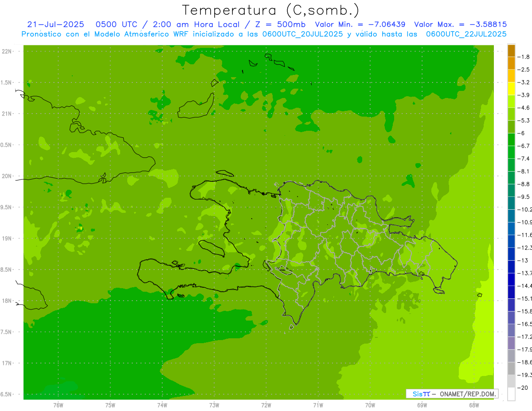
Task: Click the -7.4 legend value
Action: point(523,159)
